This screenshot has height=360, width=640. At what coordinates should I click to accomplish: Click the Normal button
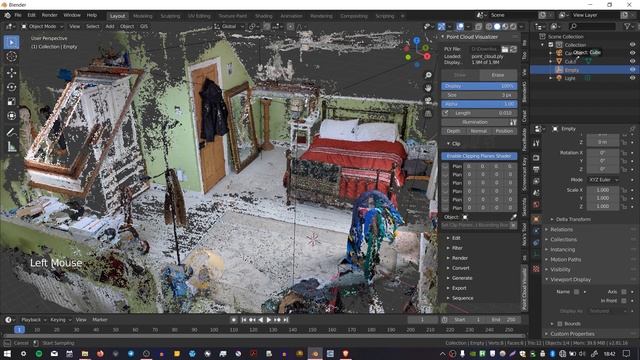[x=479, y=131]
